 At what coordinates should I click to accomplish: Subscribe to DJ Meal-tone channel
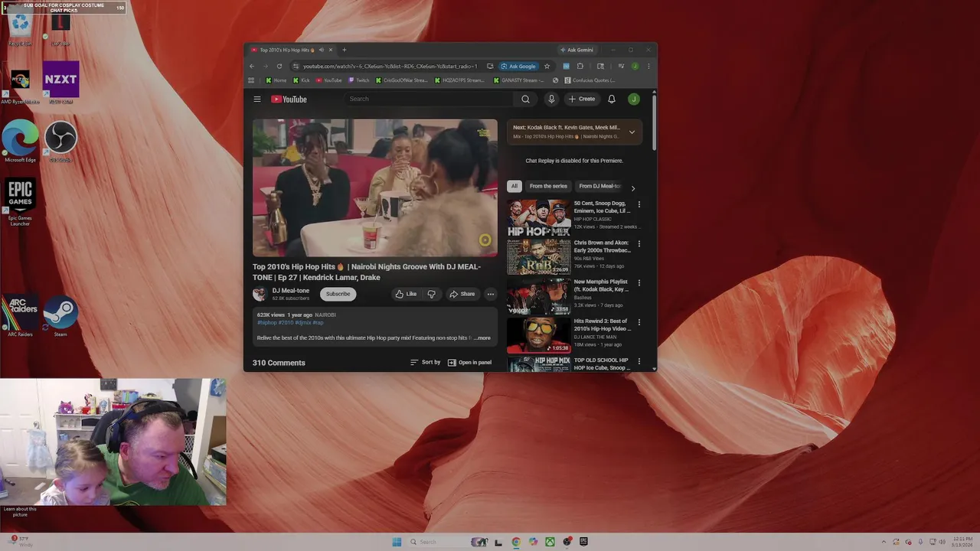(x=338, y=294)
